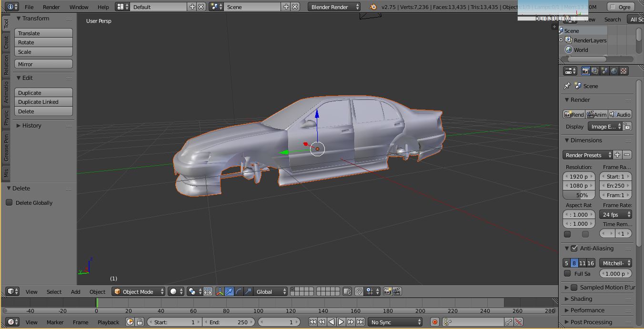Open the Object Mode dropdown
Image resolution: width=644 pixels, height=329 pixels.
pos(139,291)
